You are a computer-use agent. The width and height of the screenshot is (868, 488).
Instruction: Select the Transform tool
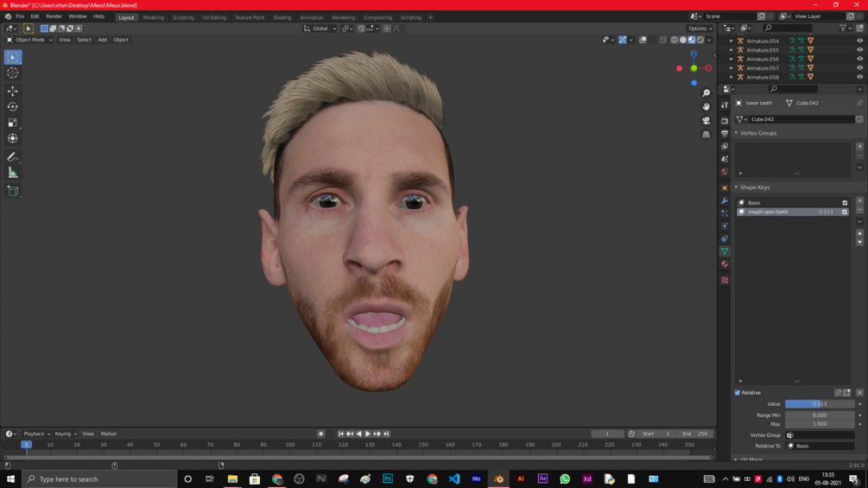click(x=13, y=139)
